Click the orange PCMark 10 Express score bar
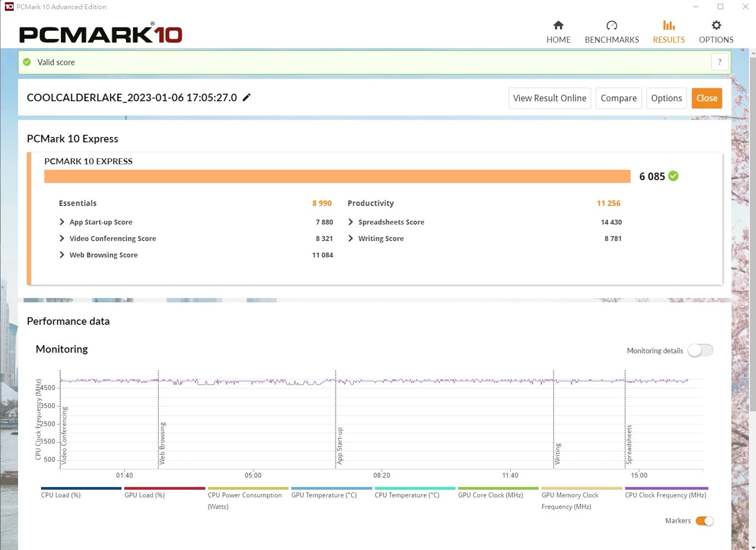The height and width of the screenshot is (550, 756). pos(337,176)
